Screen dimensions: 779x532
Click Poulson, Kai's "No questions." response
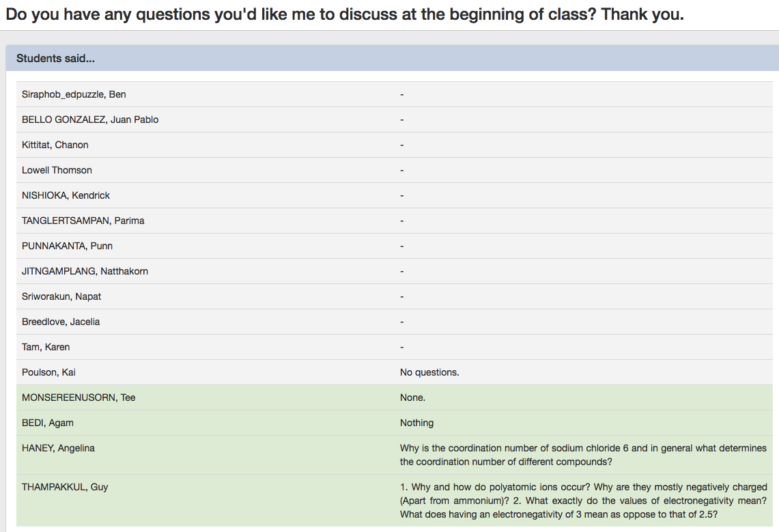pos(429,372)
